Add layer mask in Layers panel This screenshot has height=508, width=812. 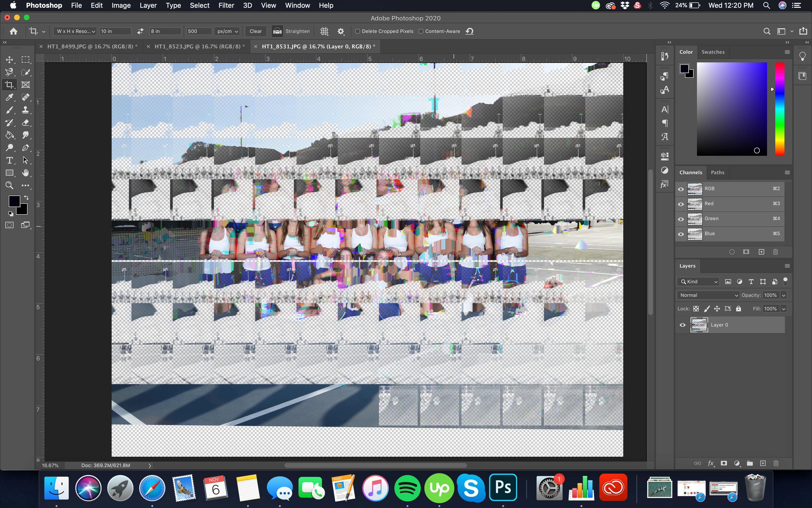pos(724,463)
